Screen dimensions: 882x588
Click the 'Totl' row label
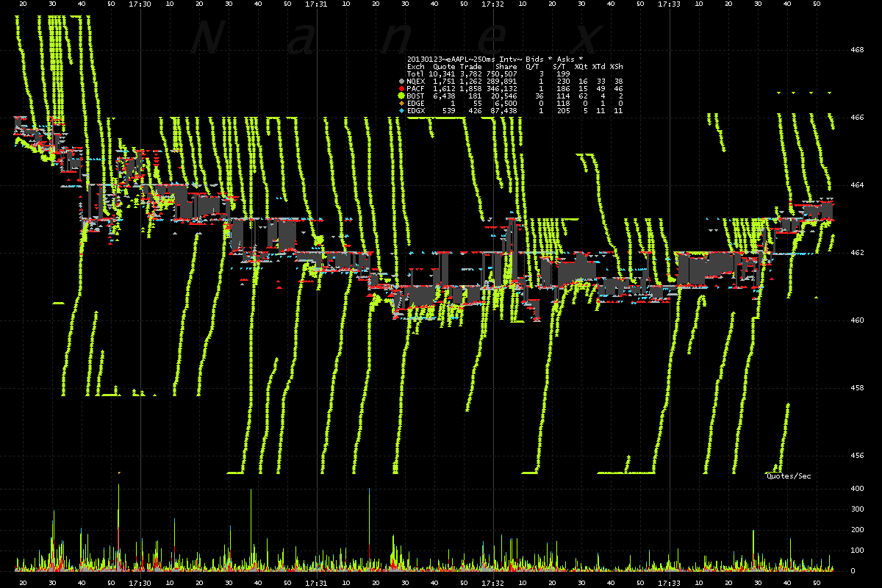[416, 74]
